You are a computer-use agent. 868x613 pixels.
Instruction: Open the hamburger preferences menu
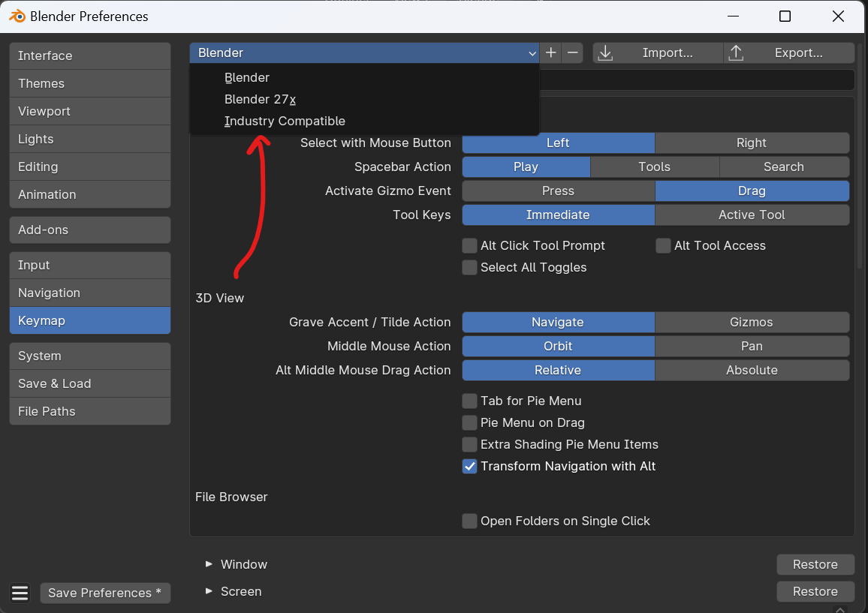[x=20, y=593]
